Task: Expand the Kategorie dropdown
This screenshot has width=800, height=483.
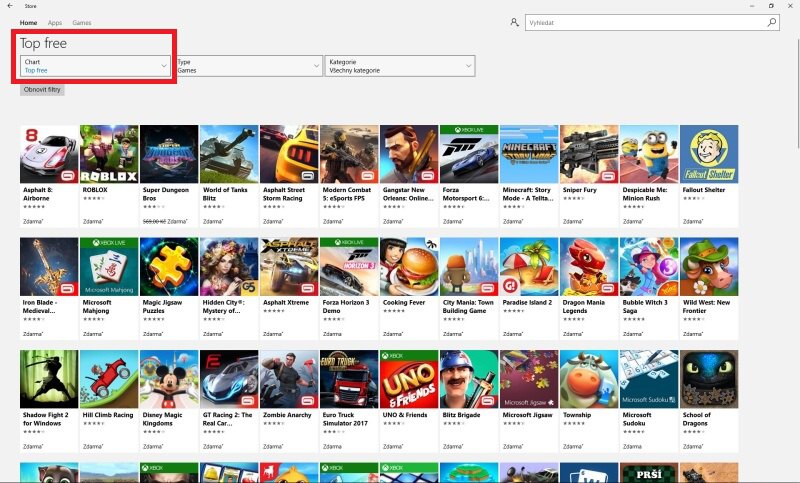Action: tap(400, 66)
